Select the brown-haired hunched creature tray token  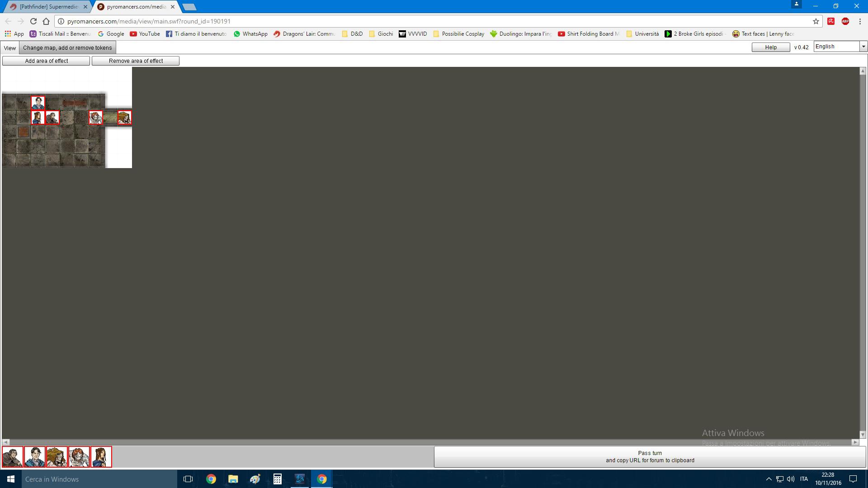[x=57, y=457]
